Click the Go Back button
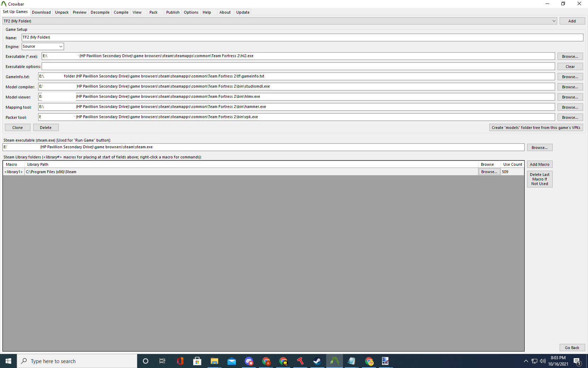This screenshot has height=368, width=588. click(x=572, y=348)
